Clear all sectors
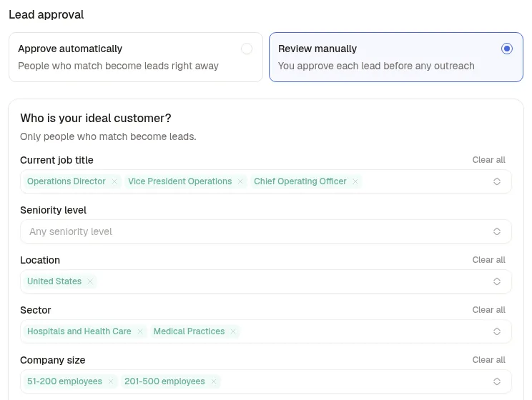Image resolution: width=532 pixels, height=400 pixels. point(488,310)
